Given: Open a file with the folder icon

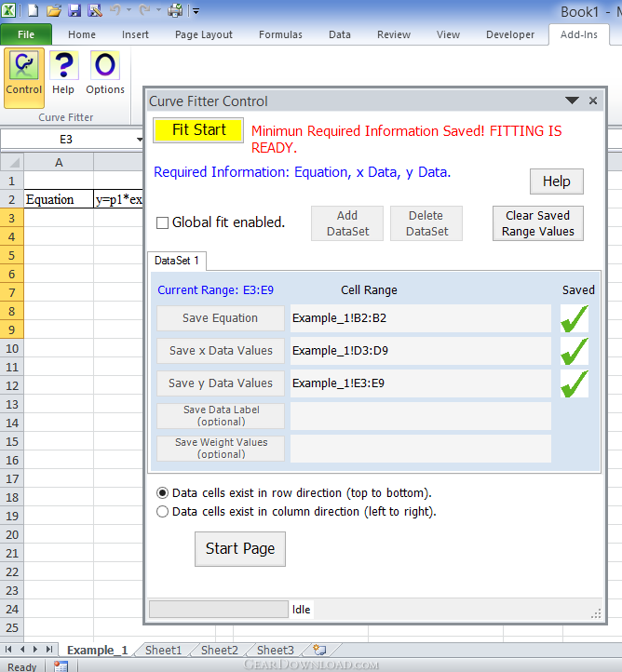Looking at the screenshot, I should coord(54,10).
